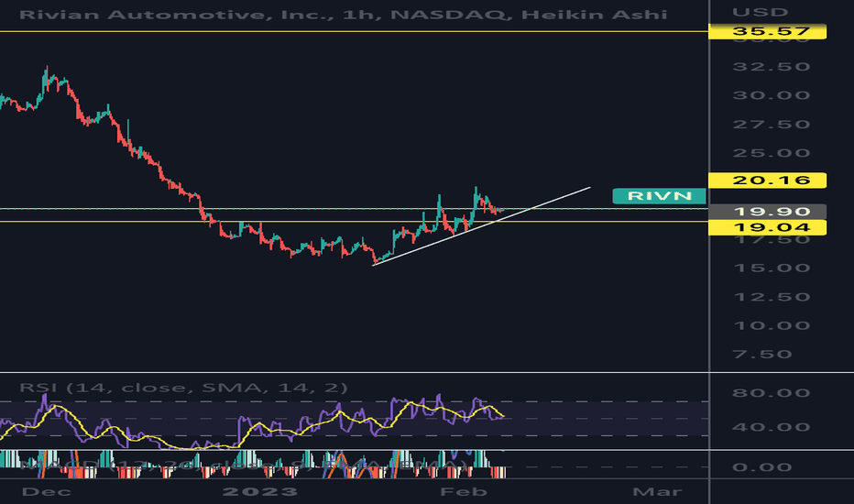This screenshot has width=854, height=504.
Task: Click the RSI 40.00 axis value
Action: (772, 427)
